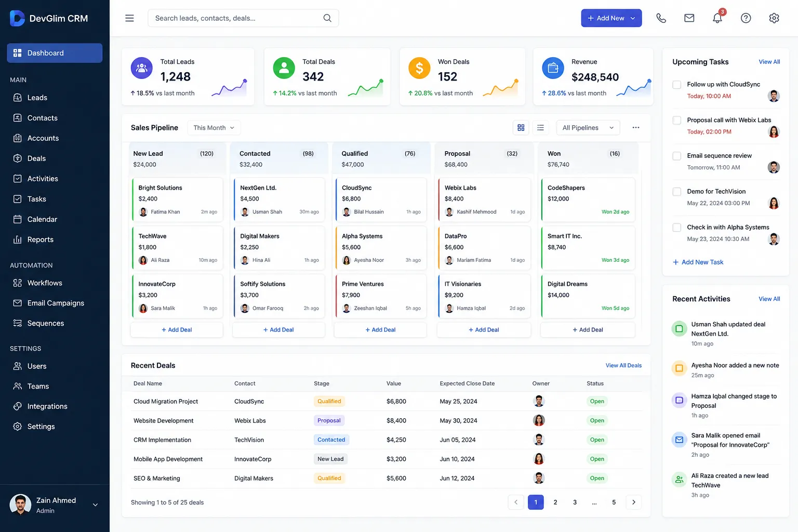Click View All in Recent Activities

click(769, 299)
